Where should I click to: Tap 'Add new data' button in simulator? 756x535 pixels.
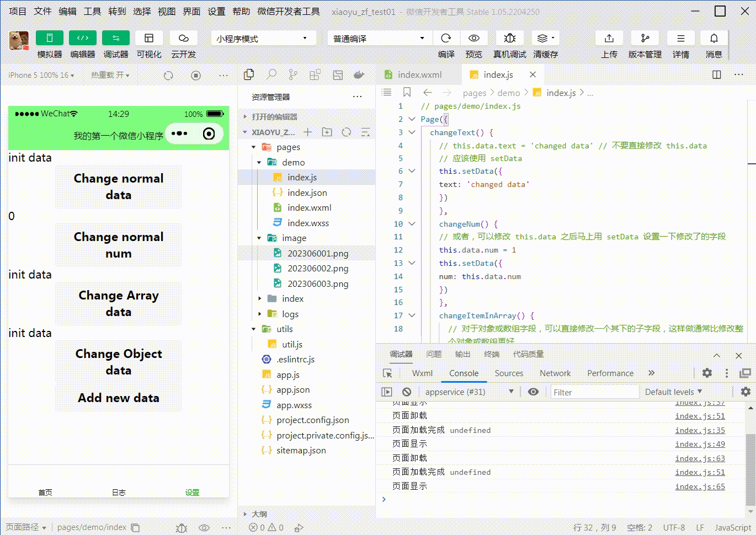[x=119, y=398]
